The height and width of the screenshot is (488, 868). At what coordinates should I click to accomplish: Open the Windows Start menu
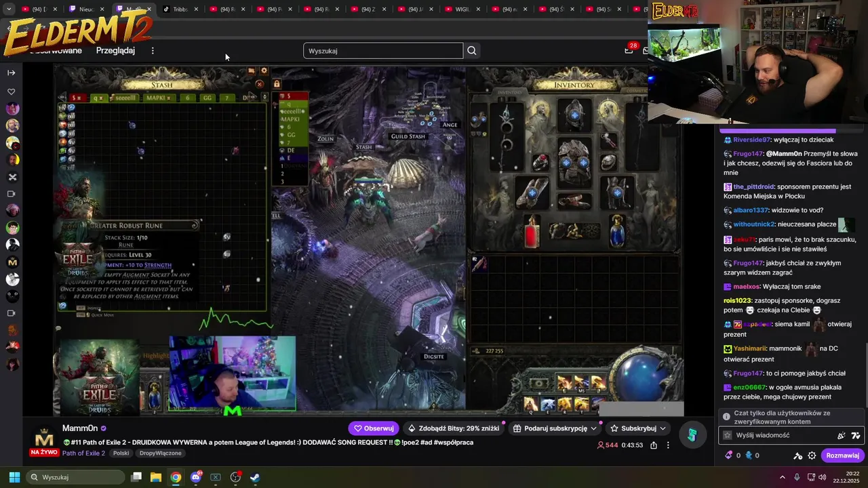(14, 477)
